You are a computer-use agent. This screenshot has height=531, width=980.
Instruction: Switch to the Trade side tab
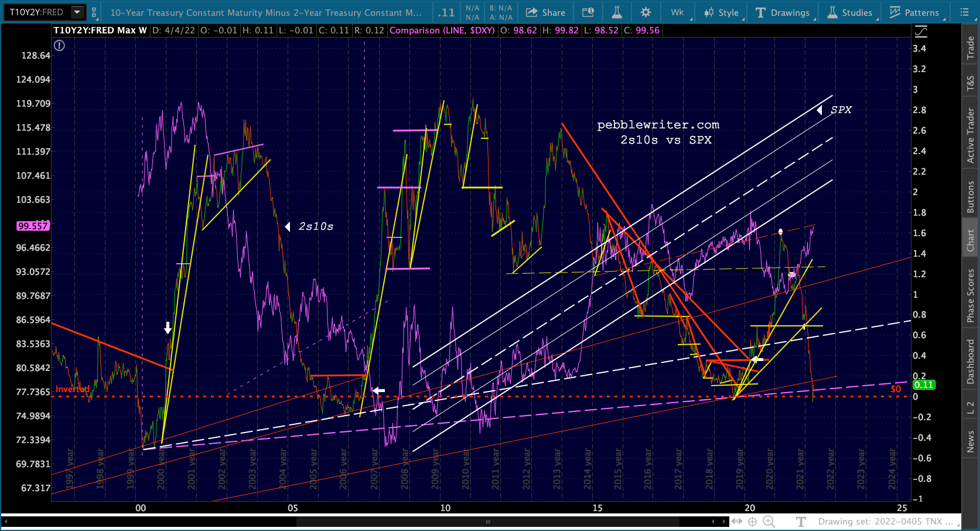tap(971, 47)
